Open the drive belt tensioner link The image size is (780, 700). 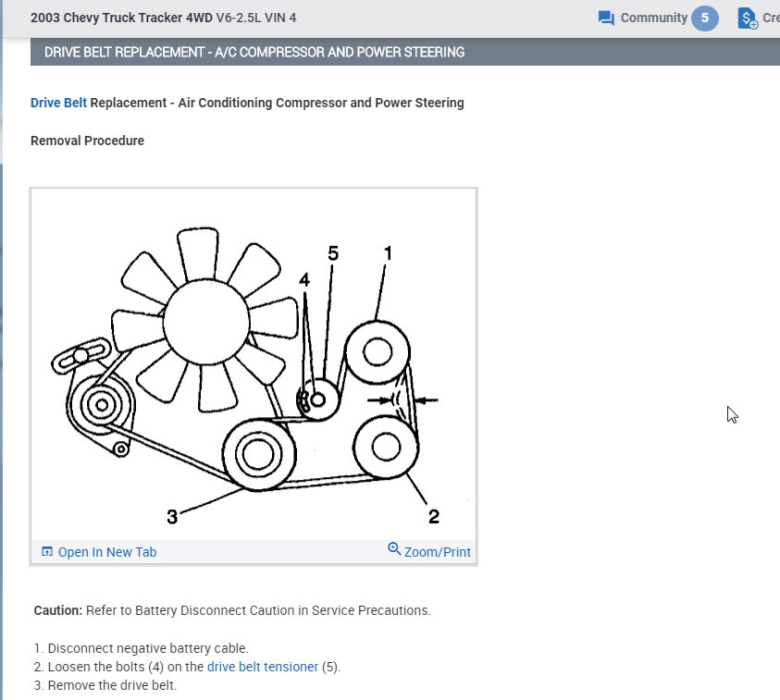262,667
